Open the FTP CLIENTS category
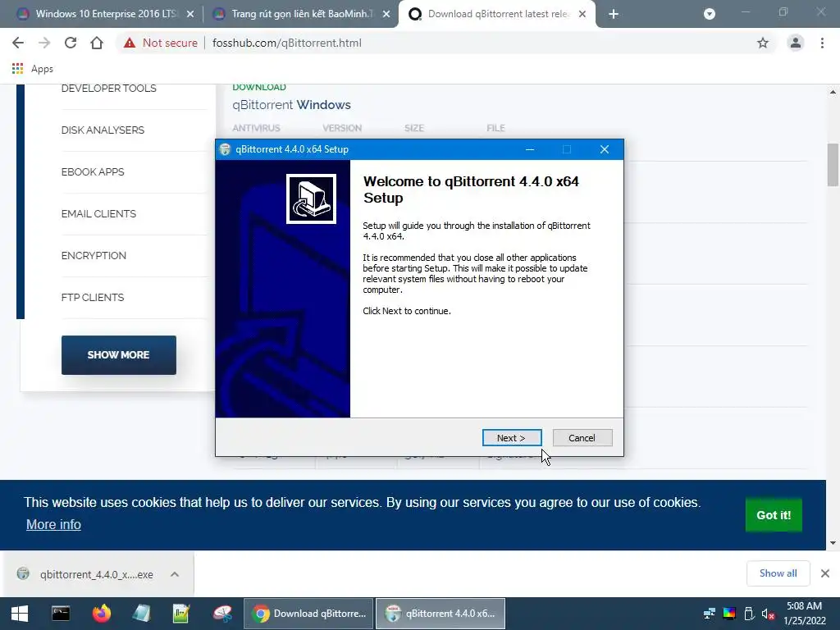This screenshot has width=840, height=630. [x=93, y=297]
